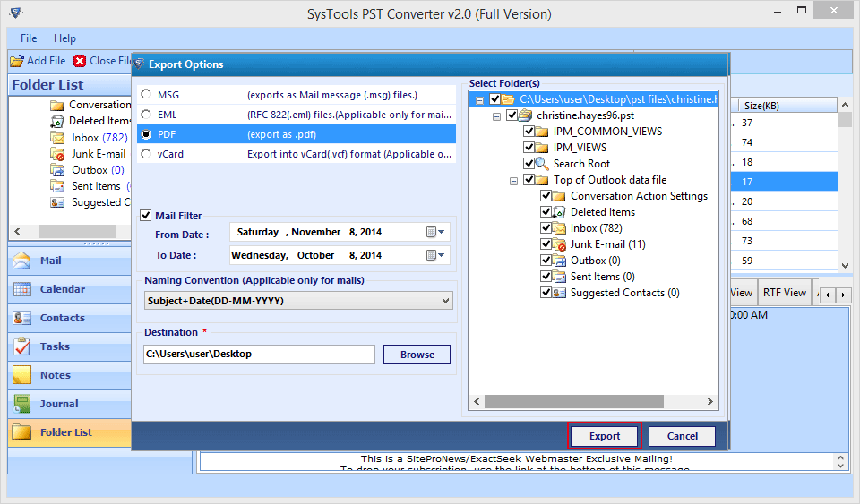Click the Destination path input field
Image resolution: width=860 pixels, height=504 pixels.
[260, 355]
